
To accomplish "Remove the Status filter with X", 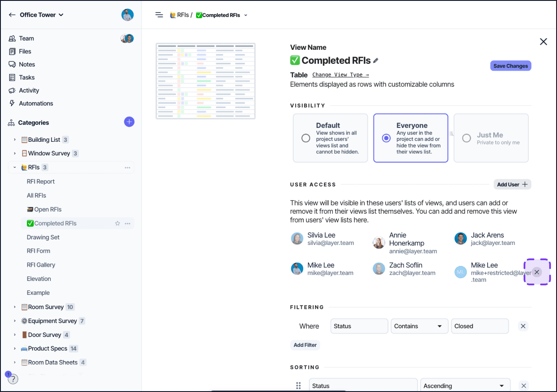I will (523, 326).
